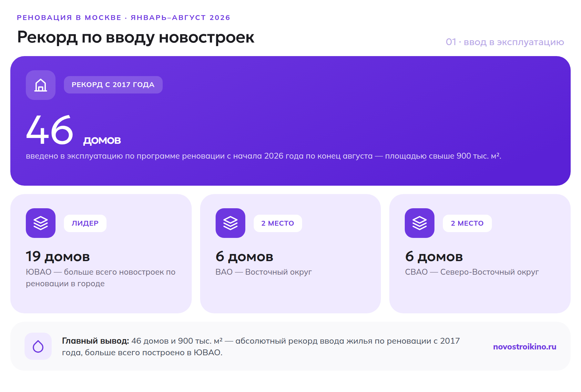Click the РЕКОРД С 2017 ГОДА badge
581x392 pixels.
coord(113,85)
